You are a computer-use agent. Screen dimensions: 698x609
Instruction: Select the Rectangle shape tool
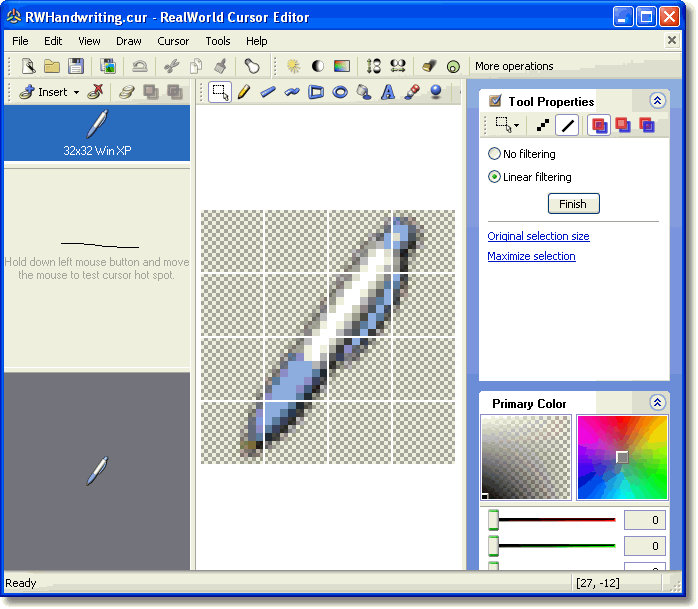(316, 92)
